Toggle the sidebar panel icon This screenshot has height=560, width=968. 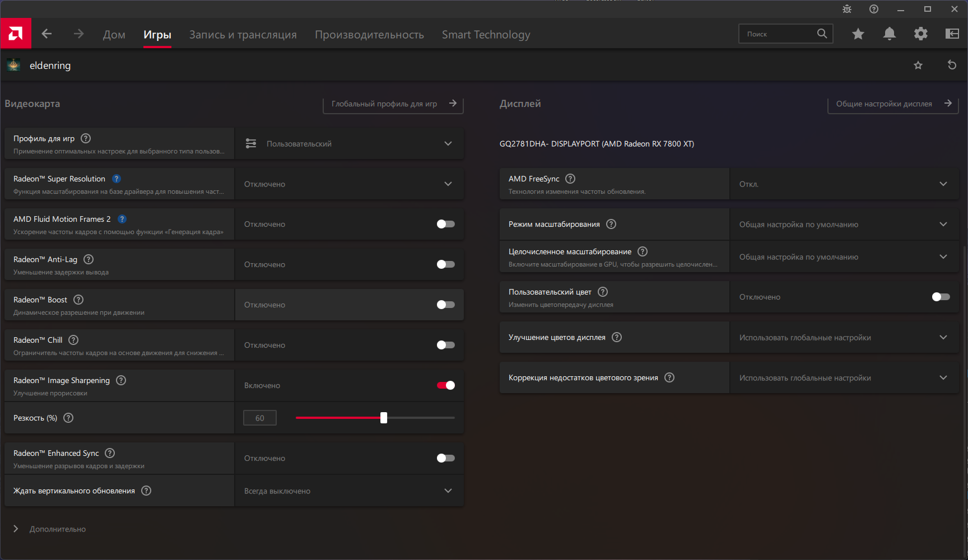952,34
